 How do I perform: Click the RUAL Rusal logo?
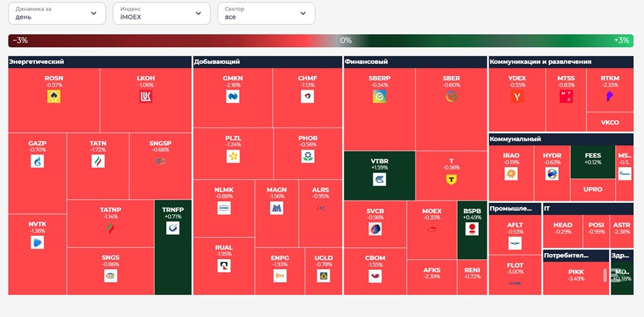click(224, 265)
